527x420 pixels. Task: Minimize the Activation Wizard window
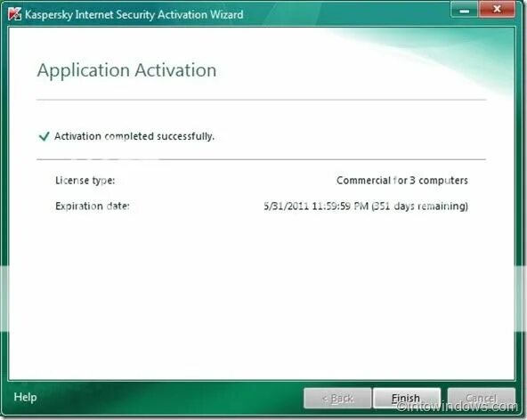click(x=464, y=10)
